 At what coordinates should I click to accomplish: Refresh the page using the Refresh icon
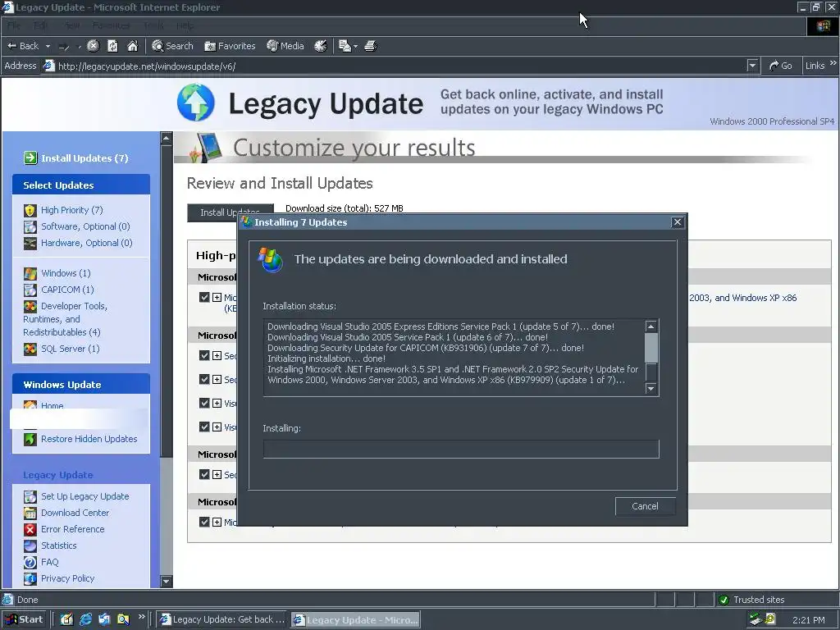(x=112, y=46)
